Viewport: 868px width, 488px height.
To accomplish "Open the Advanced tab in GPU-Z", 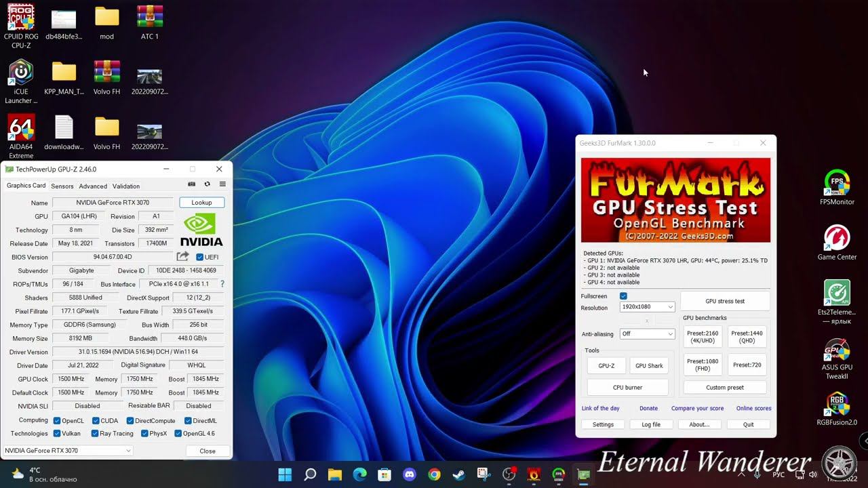I will (x=93, y=186).
